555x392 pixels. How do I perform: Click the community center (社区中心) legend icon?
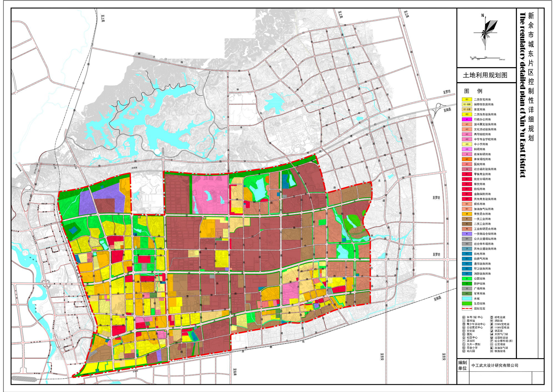(x=464, y=338)
